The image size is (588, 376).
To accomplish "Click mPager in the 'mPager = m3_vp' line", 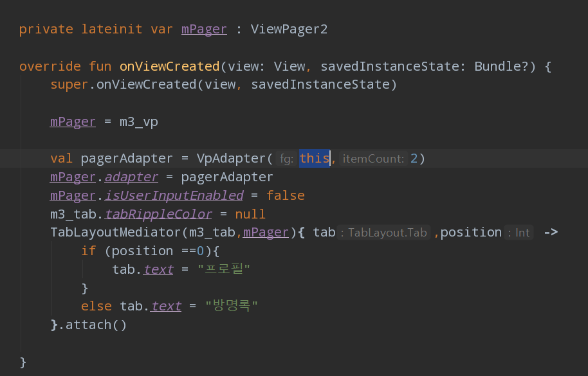I will click(x=73, y=121).
